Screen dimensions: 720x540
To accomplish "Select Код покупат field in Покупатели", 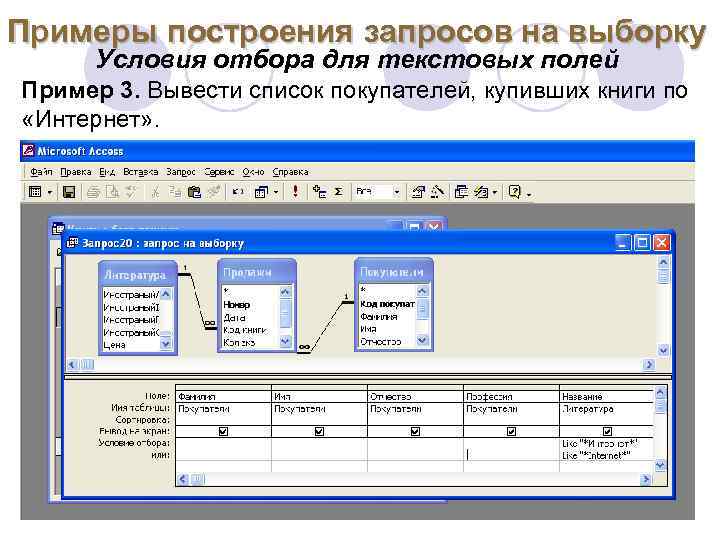I will click(387, 304).
